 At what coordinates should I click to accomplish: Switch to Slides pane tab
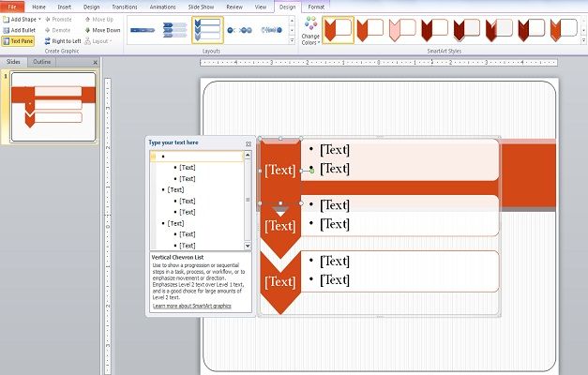click(13, 62)
